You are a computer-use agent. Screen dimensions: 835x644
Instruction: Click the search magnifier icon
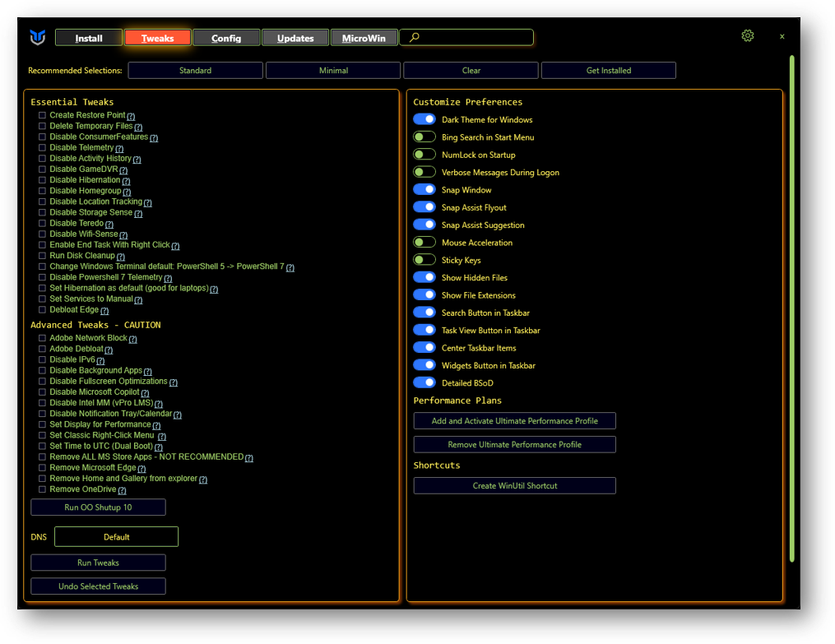pyautogui.click(x=415, y=37)
